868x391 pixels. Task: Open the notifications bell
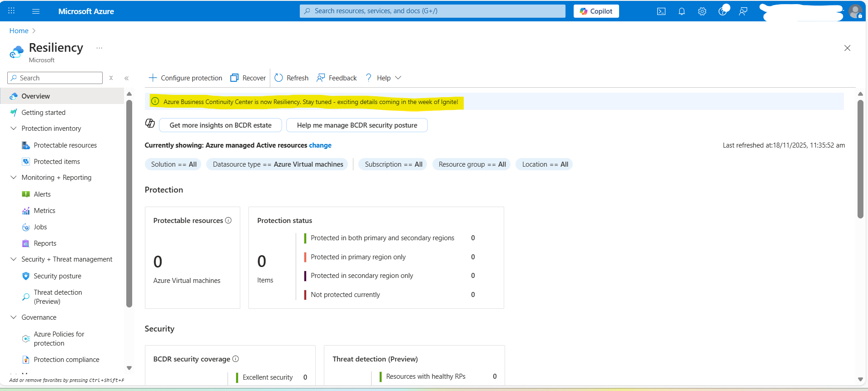pyautogui.click(x=682, y=11)
